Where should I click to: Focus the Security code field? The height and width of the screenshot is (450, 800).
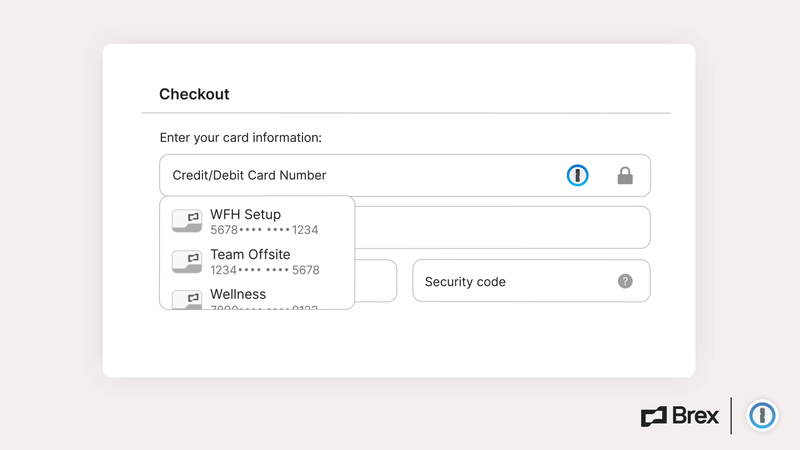point(531,281)
